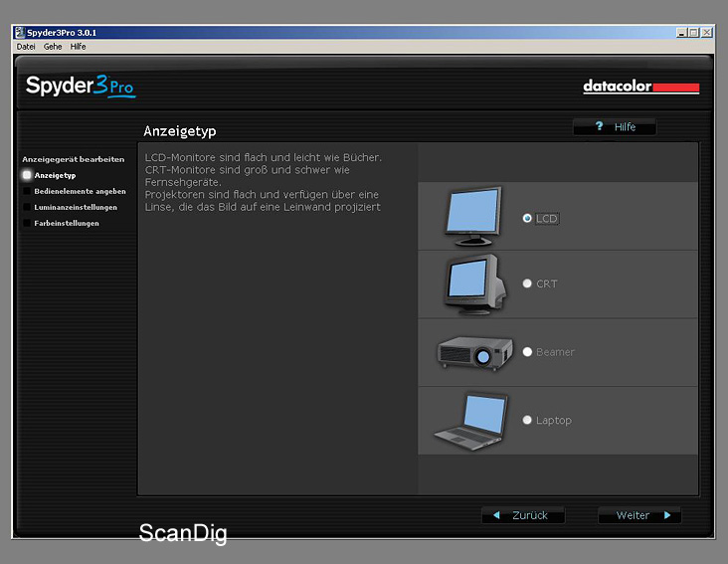Open Farbeinstellungen step in sidebar

pos(67,223)
